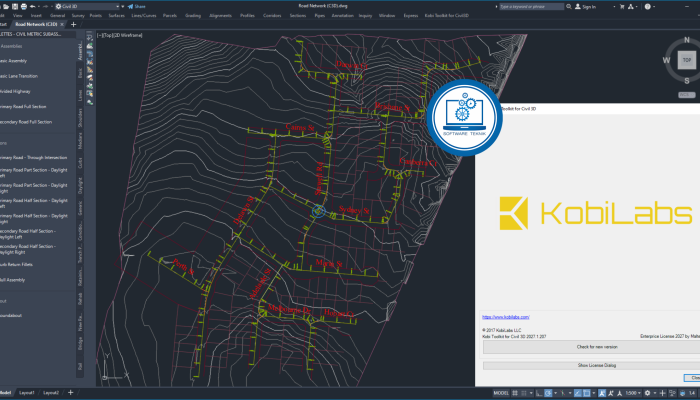Click the W compass label on the ViewCube
700x400 pixels.
coord(666,60)
